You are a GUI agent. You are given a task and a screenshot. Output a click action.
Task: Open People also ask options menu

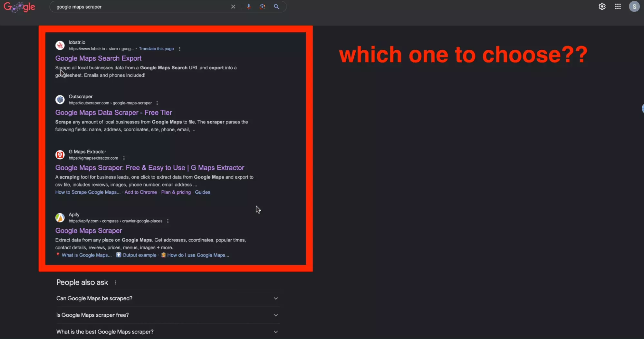pos(115,283)
